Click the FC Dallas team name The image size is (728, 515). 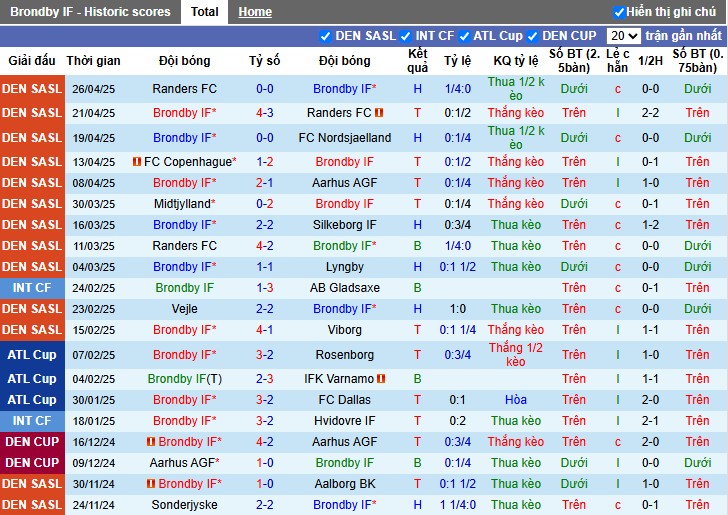pyautogui.click(x=344, y=400)
